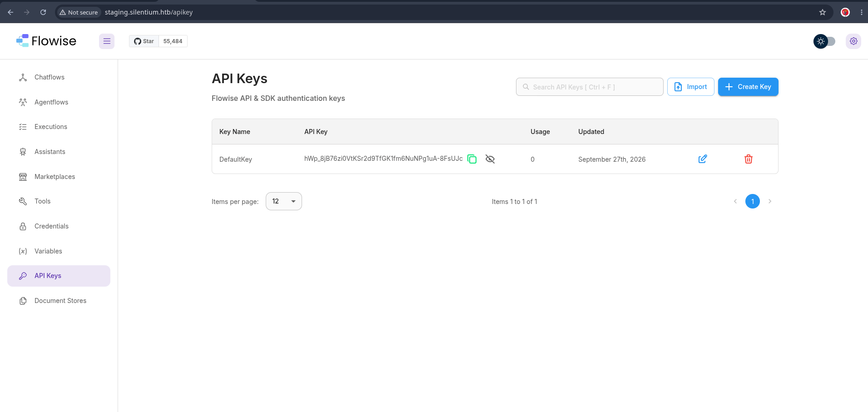868x412 pixels.
Task: Copy the DefaultKey API key
Action: tap(472, 159)
